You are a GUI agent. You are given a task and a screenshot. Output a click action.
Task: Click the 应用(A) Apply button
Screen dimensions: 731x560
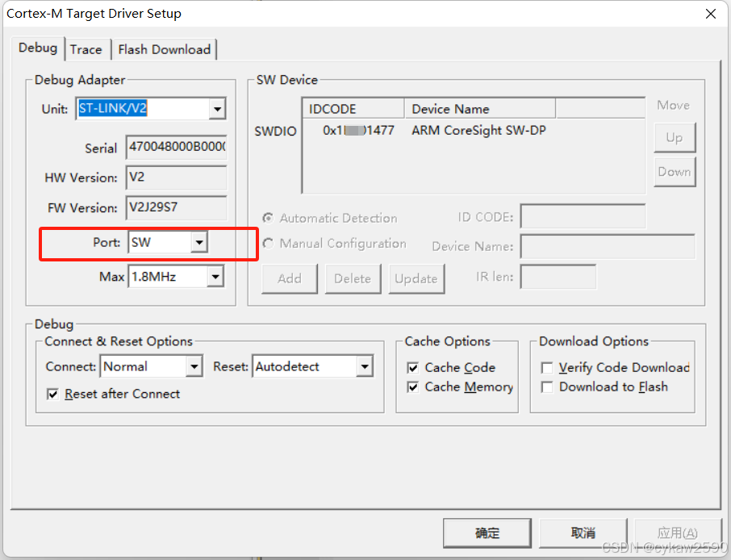coord(678,533)
